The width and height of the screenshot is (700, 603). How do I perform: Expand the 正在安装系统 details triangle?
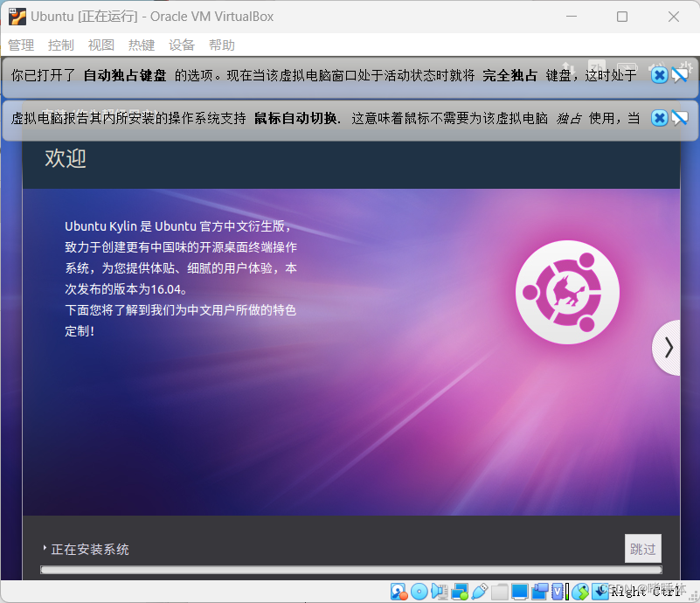[45, 548]
